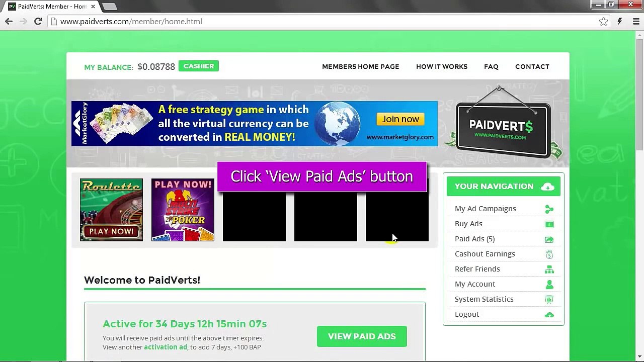The width and height of the screenshot is (644, 362).
Task: Open the How It Works menu item
Action: coord(442,66)
